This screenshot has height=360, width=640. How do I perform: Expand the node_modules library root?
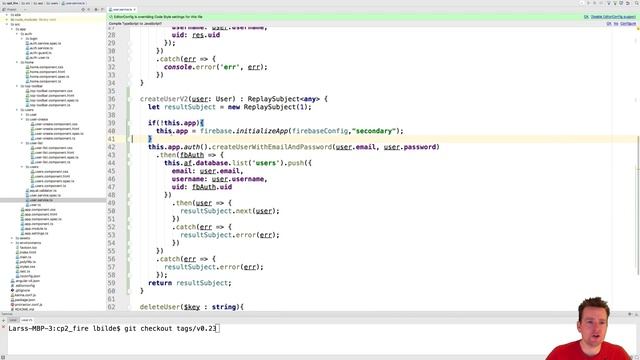pyautogui.click(x=7, y=20)
